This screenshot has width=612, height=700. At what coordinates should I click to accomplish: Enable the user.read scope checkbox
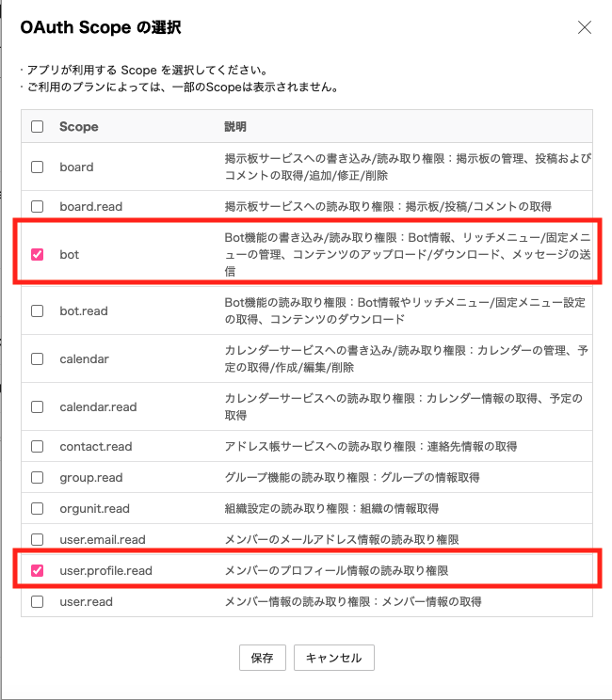coord(38,601)
